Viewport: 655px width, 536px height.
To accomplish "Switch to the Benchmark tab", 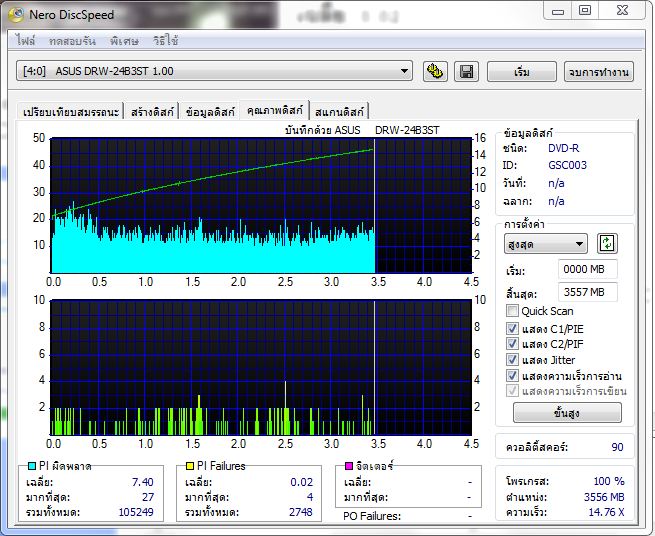I will click(71, 112).
